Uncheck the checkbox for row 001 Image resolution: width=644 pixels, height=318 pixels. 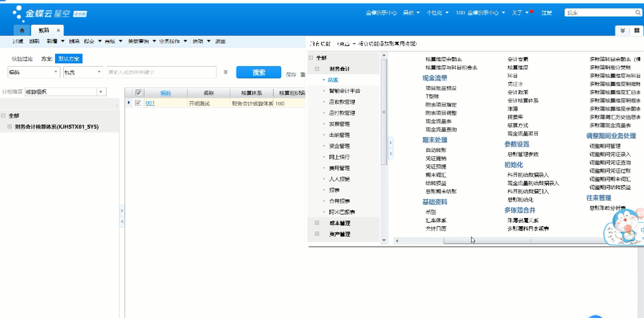click(138, 103)
